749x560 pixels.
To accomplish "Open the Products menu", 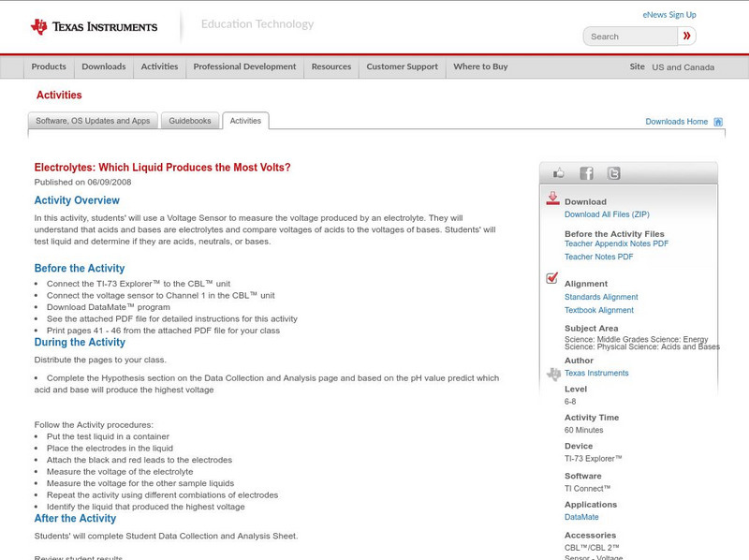I will [x=49, y=66].
